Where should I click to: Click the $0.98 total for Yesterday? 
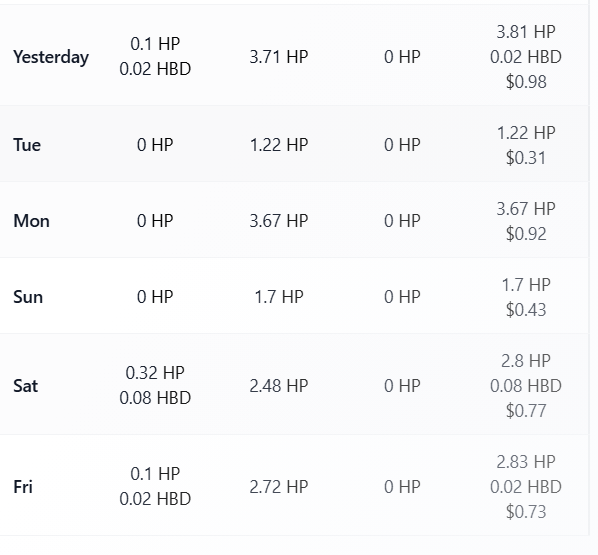tap(526, 82)
